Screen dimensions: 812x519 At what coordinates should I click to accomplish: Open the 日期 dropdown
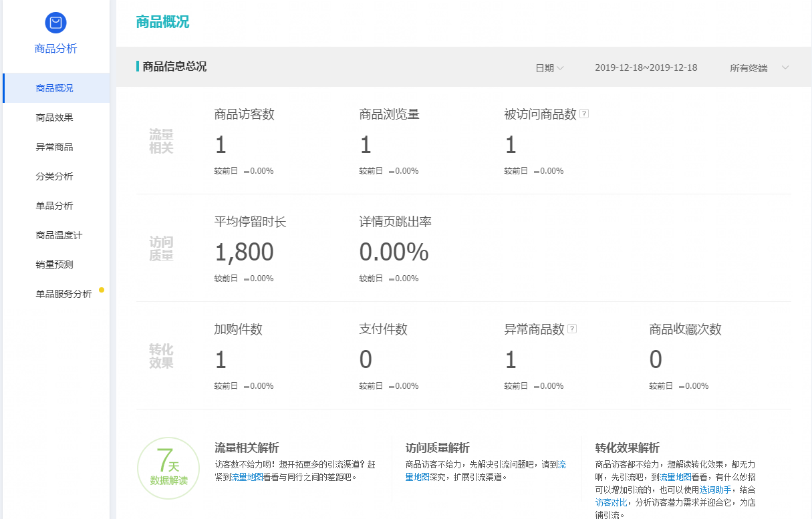549,68
